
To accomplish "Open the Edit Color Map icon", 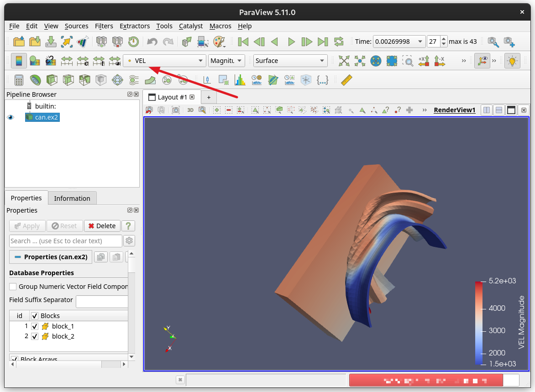I will [34, 61].
